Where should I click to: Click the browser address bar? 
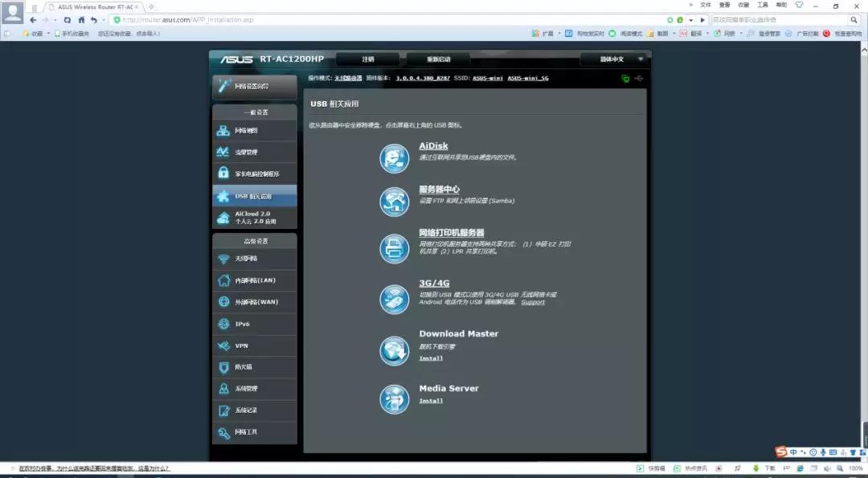pos(387,20)
